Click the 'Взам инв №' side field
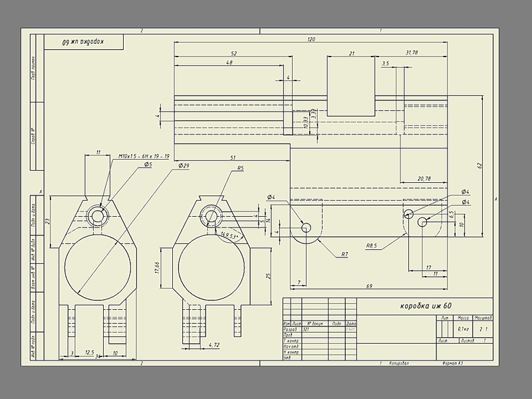 33,278
